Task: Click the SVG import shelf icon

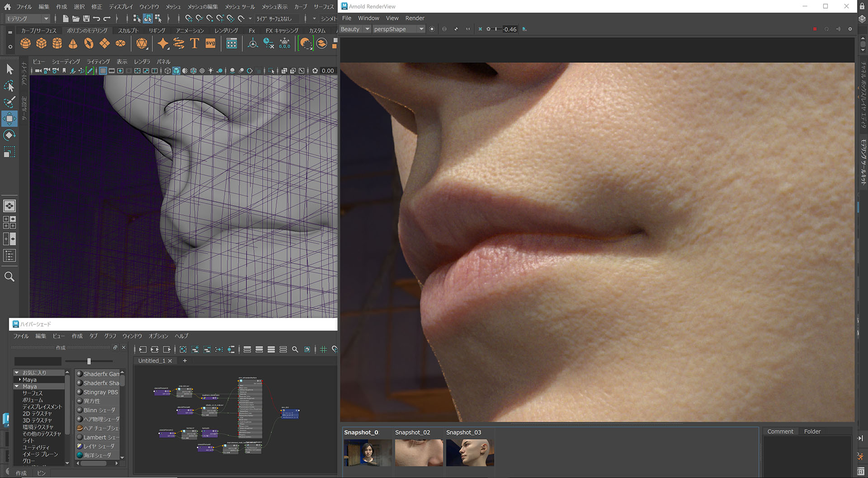Action: tap(211, 43)
